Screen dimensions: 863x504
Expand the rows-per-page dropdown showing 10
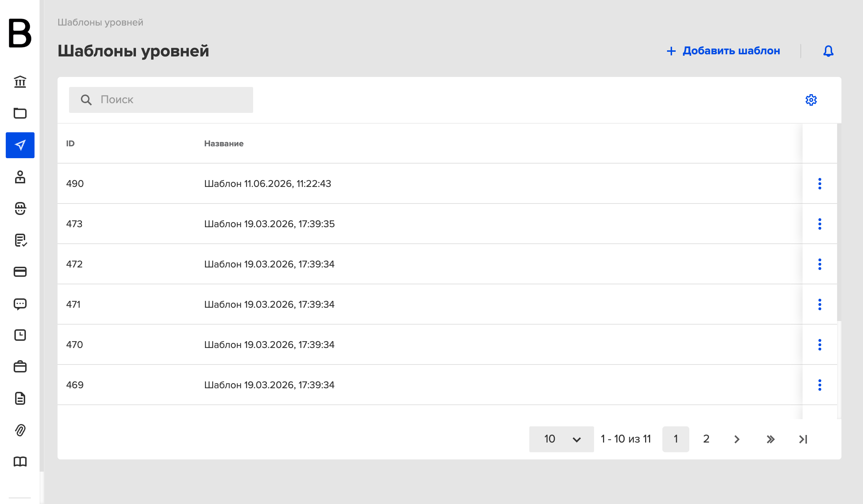coord(561,439)
